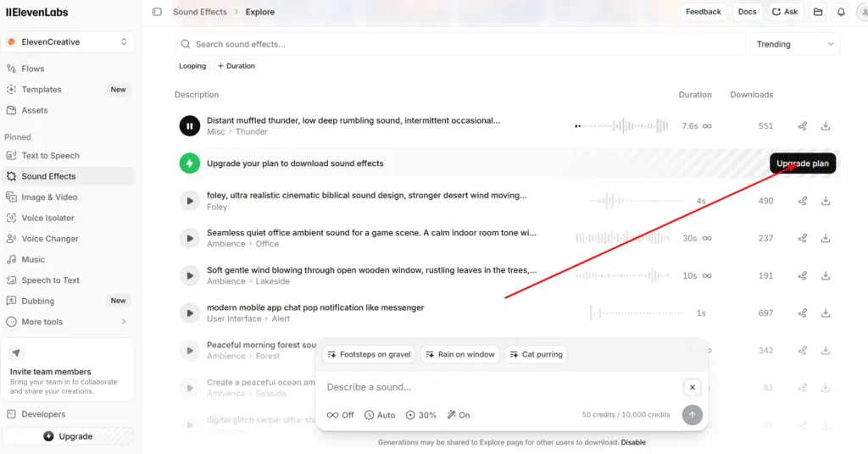Expand More tools in the sidebar

68,322
